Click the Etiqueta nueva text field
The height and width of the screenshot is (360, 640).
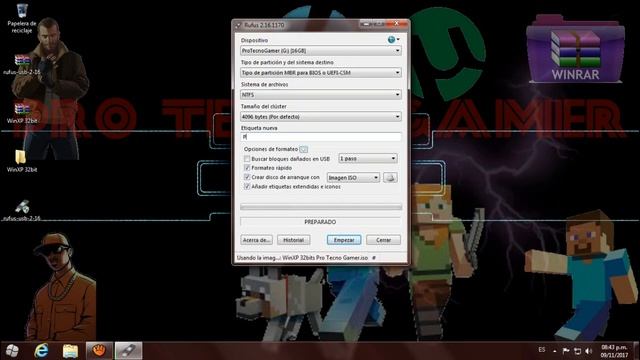[x=321, y=137]
